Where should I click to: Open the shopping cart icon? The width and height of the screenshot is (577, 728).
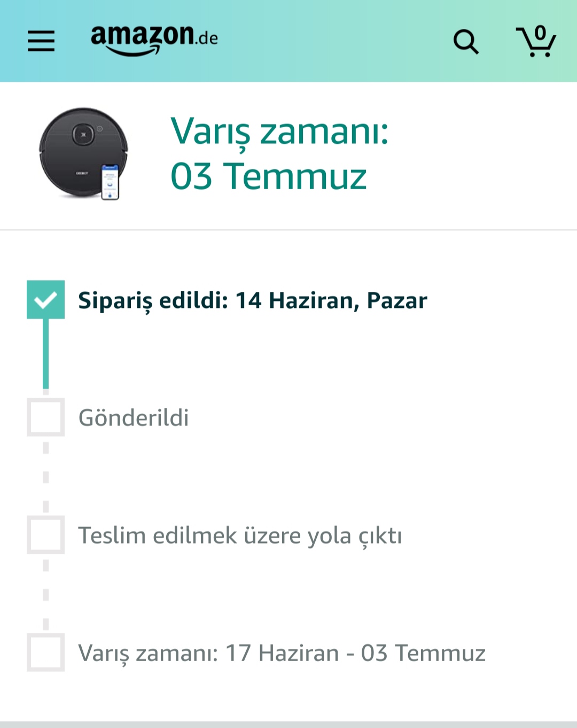536,41
